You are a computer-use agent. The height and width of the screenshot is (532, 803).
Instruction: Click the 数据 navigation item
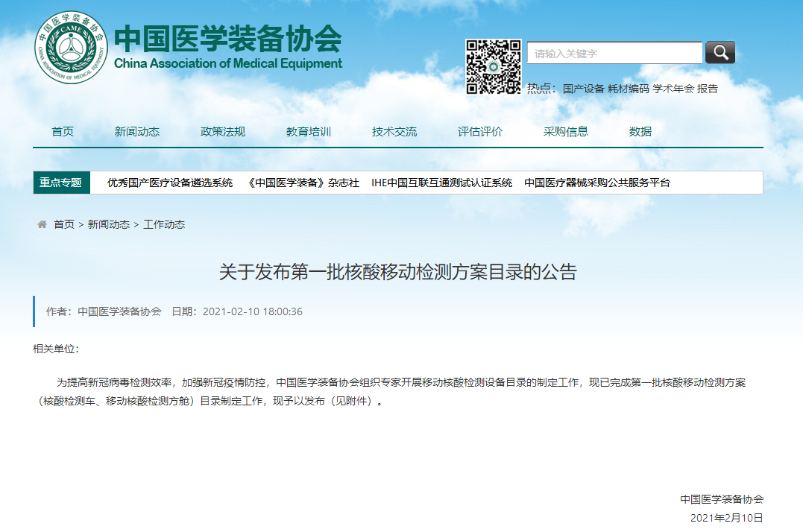642,131
